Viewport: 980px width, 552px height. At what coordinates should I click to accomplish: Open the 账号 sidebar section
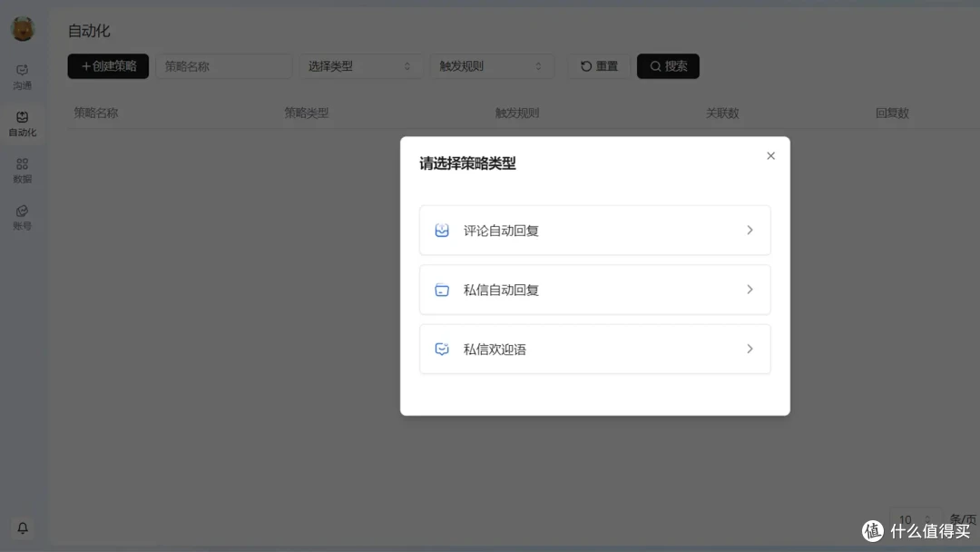pos(23,218)
